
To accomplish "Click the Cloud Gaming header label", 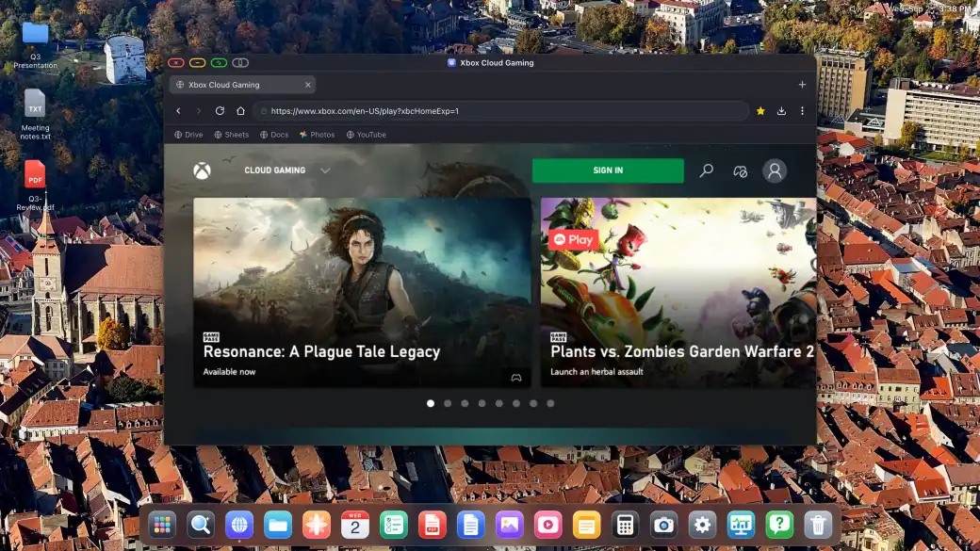I will point(275,170).
